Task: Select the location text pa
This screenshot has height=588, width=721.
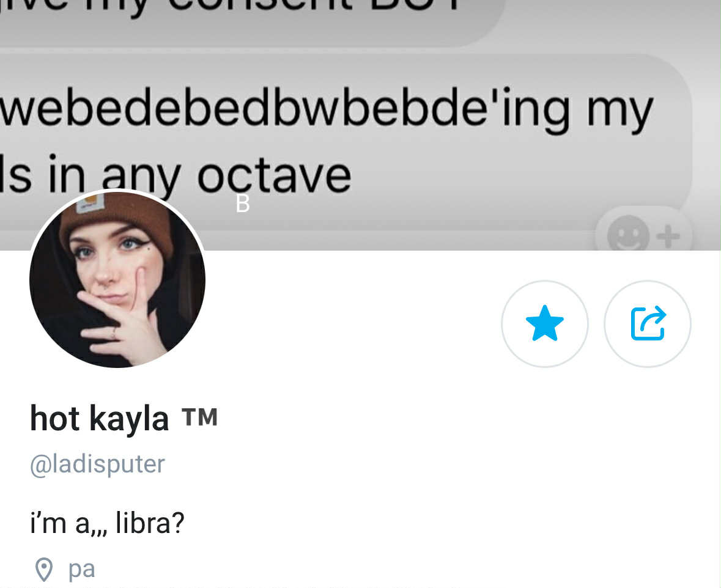Action: pyautogui.click(x=81, y=570)
